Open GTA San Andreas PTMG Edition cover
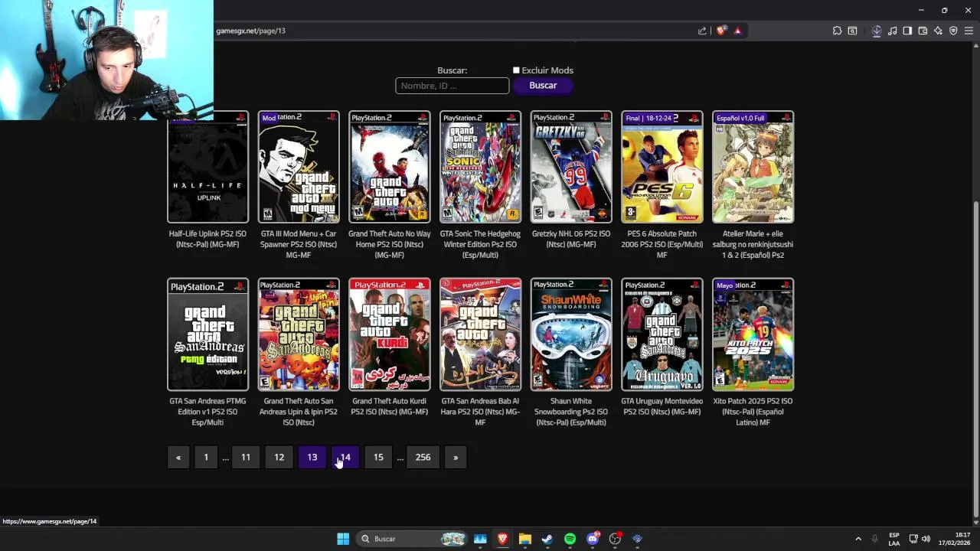The width and height of the screenshot is (980, 551). [x=208, y=334]
